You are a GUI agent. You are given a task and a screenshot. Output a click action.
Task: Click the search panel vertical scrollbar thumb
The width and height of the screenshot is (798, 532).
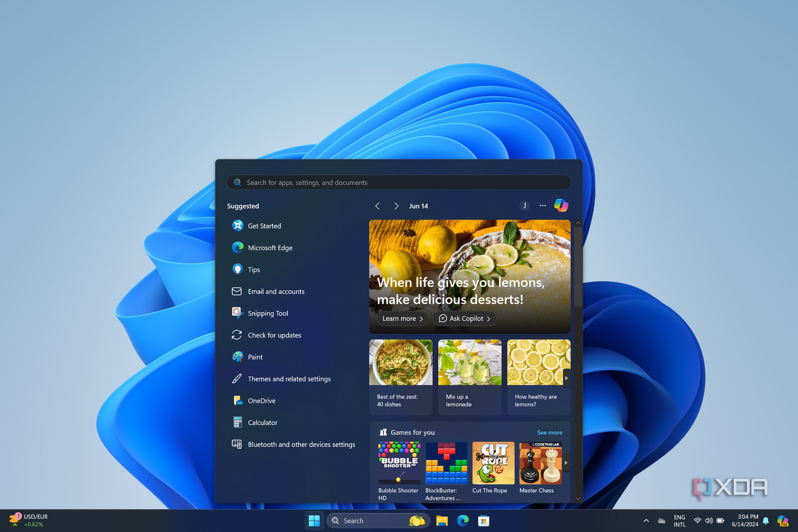(x=578, y=267)
